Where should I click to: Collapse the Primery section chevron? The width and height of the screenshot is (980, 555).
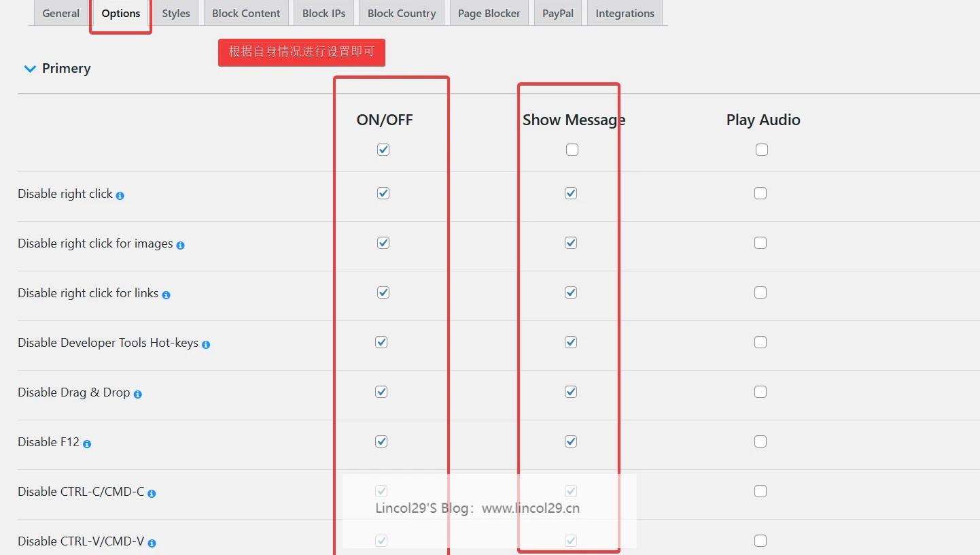(30, 69)
